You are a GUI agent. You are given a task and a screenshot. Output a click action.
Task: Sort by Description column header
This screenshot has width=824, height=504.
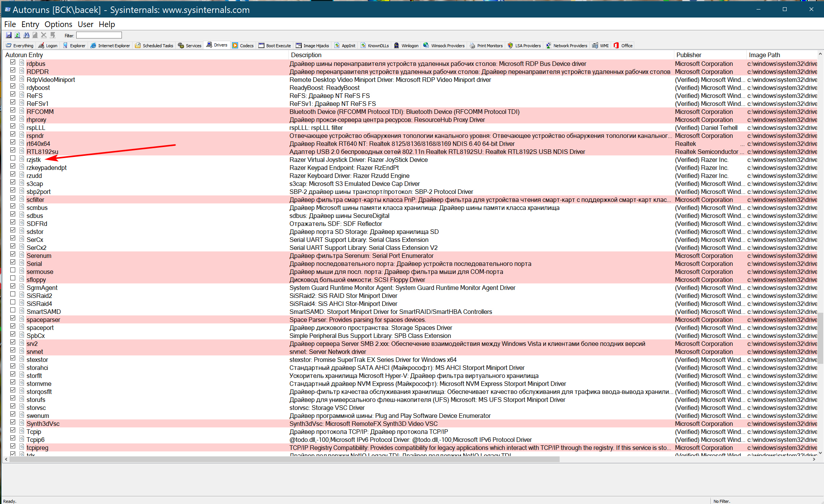(x=306, y=55)
